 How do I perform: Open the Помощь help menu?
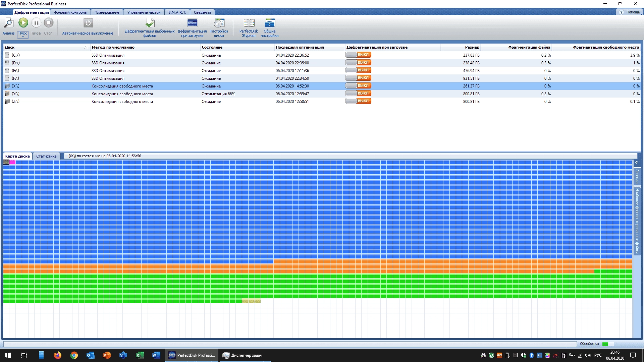630,12
